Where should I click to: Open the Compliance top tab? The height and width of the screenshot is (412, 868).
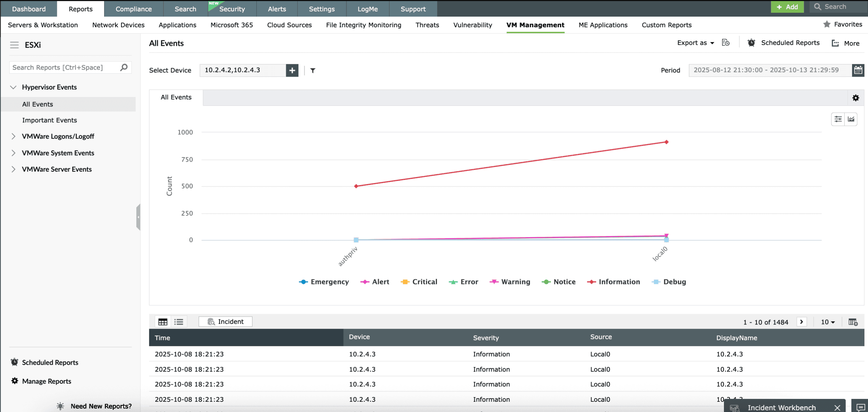(x=133, y=9)
